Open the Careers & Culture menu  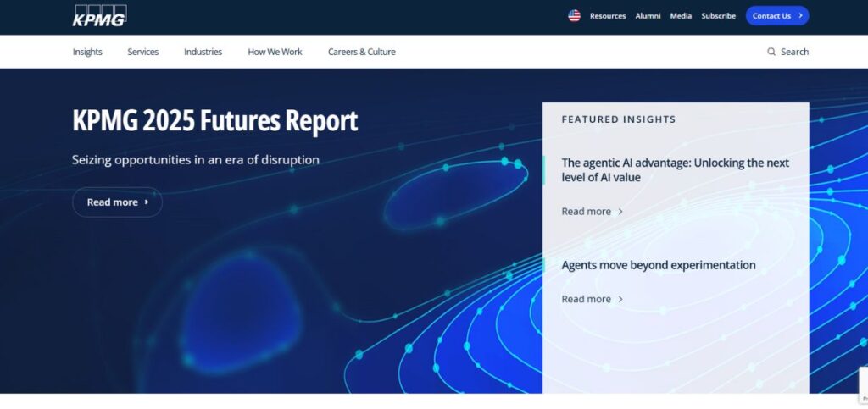point(361,52)
